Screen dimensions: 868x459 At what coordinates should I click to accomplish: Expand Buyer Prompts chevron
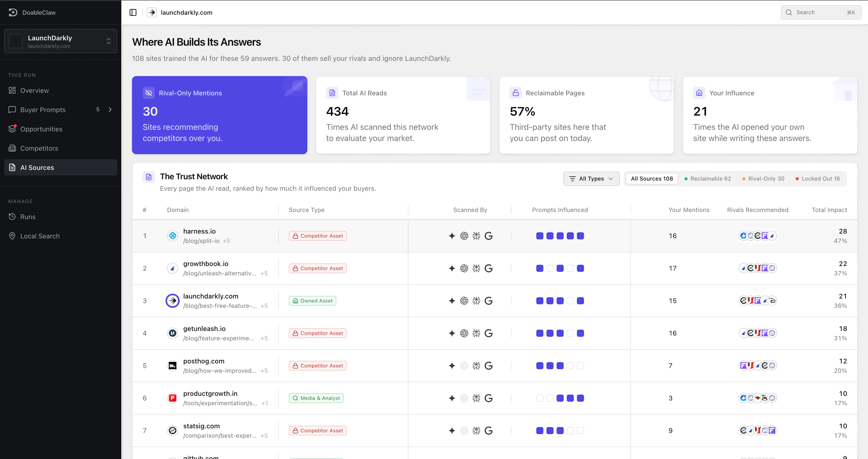tap(110, 110)
